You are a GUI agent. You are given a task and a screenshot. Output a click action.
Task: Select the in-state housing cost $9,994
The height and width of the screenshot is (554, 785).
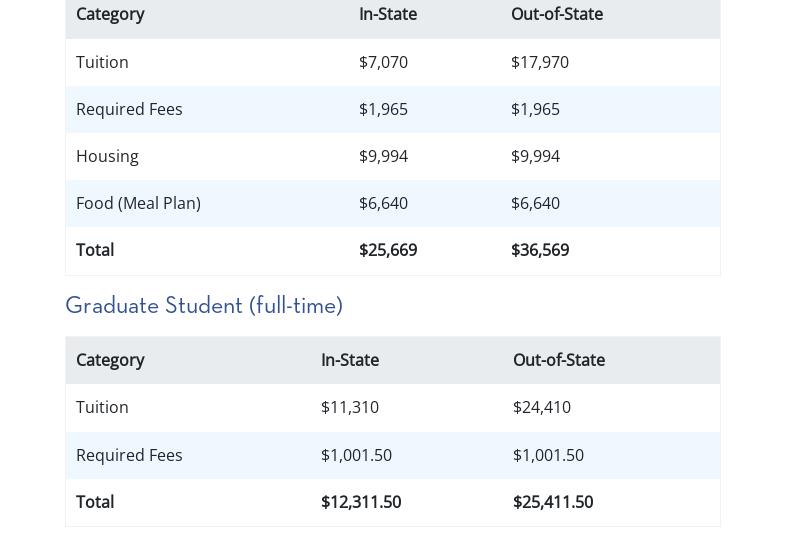[383, 156]
